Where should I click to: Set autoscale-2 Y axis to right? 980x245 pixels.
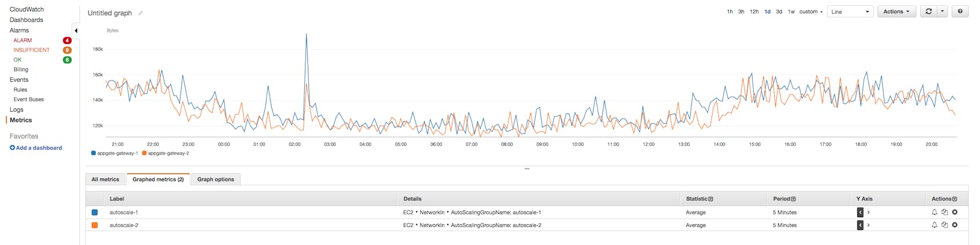tap(868, 225)
